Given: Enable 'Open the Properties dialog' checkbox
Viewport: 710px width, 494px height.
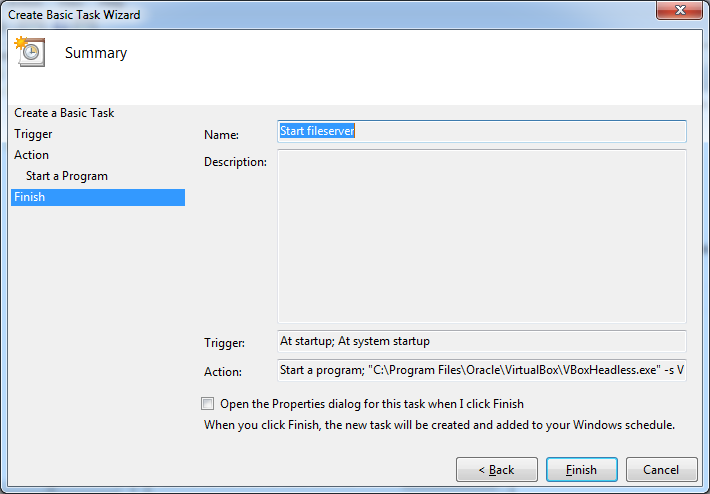Looking at the screenshot, I should (207, 403).
